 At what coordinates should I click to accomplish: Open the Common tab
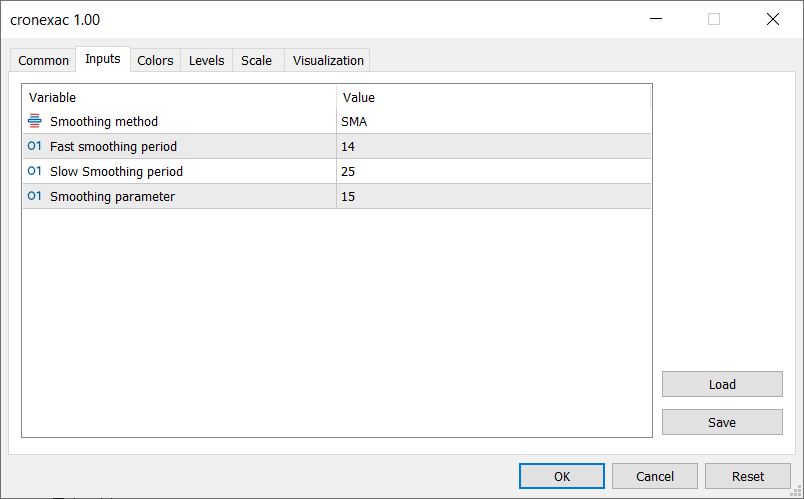(44, 61)
